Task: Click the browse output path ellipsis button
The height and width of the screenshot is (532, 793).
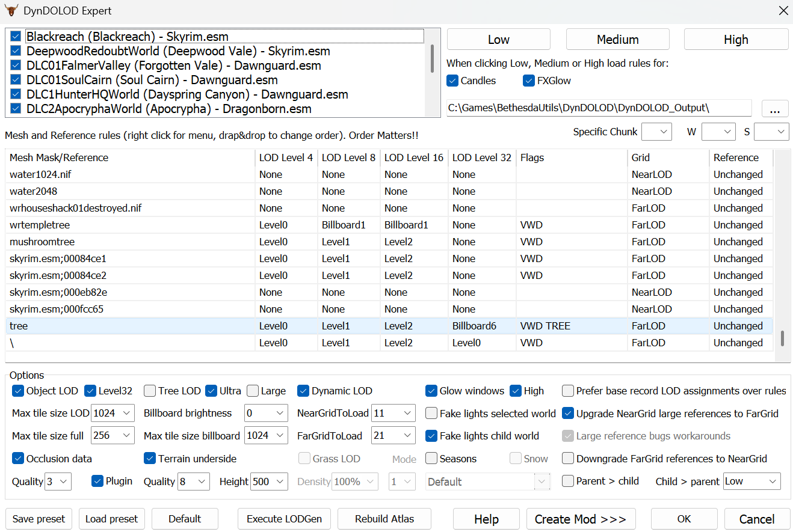Action: click(x=775, y=109)
